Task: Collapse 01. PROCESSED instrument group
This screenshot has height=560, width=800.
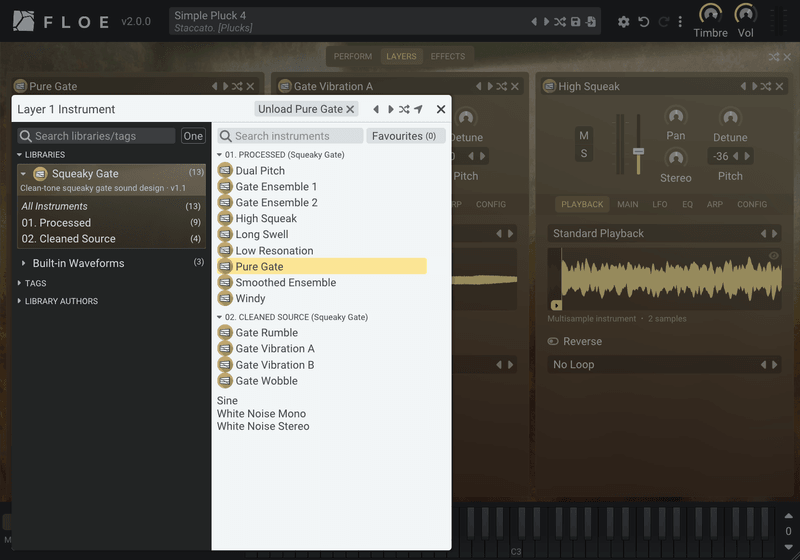Action: coord(281,155)
